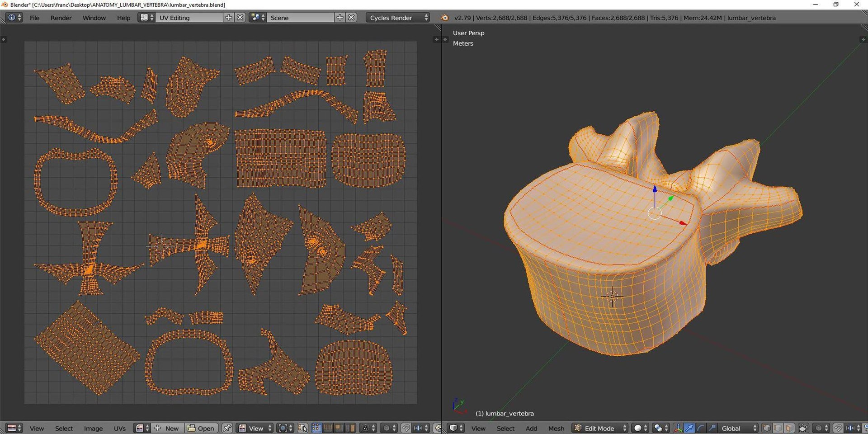Add a new screen layout with plus
868x434 pixels.
pos(229,18)
